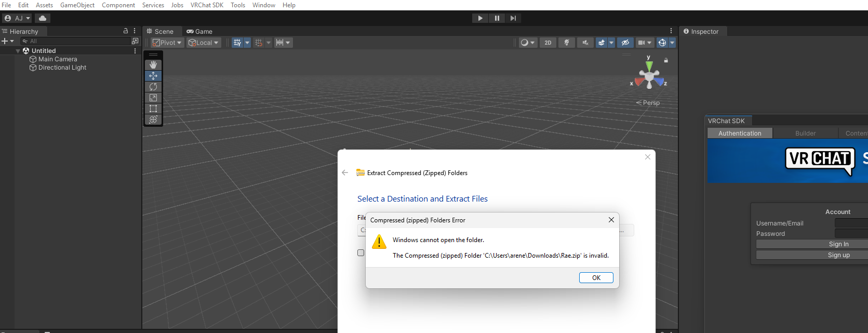
Task: Open the Window menu
Action: coord(264,5)
